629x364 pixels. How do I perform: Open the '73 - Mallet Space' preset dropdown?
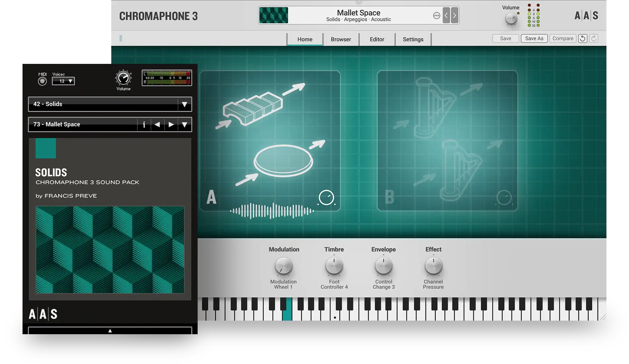(x=184, y=124)
